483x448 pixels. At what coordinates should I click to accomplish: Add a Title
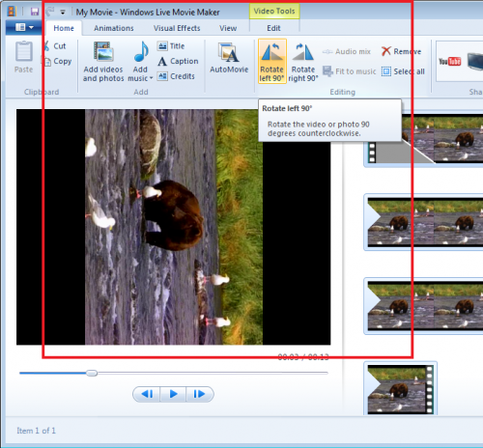click(171, 46)
